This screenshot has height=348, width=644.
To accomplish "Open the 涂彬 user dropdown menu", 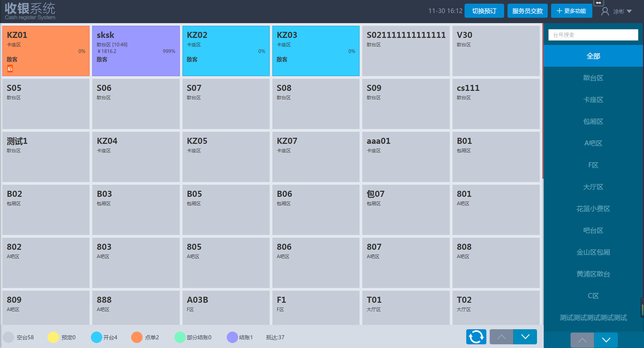I will (623, 11).
